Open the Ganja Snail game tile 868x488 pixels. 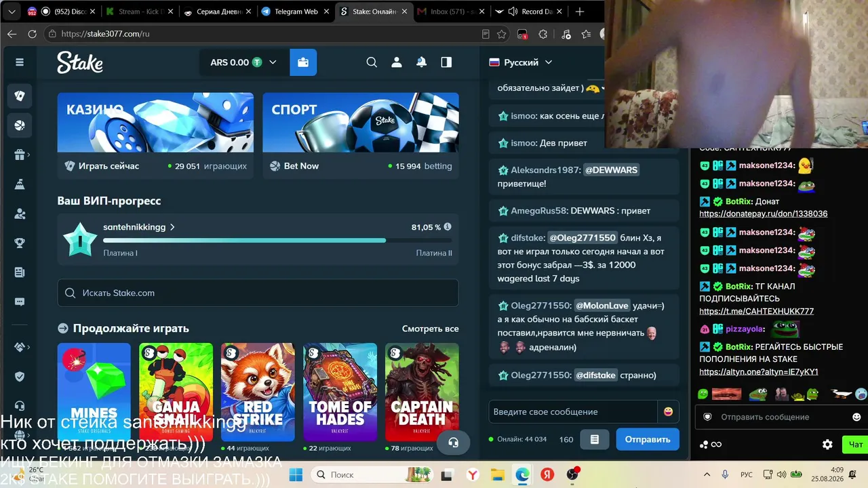176,392
